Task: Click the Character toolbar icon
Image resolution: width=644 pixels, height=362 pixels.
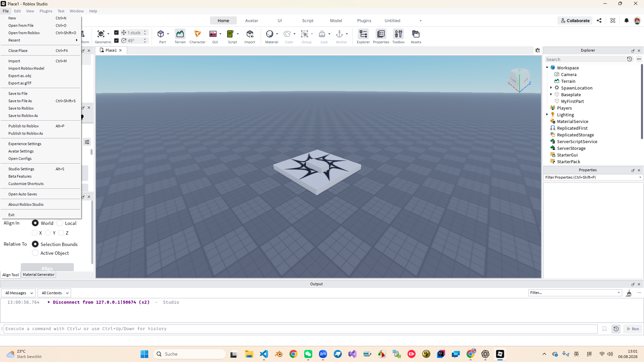Action: click(x=198, y=34)
